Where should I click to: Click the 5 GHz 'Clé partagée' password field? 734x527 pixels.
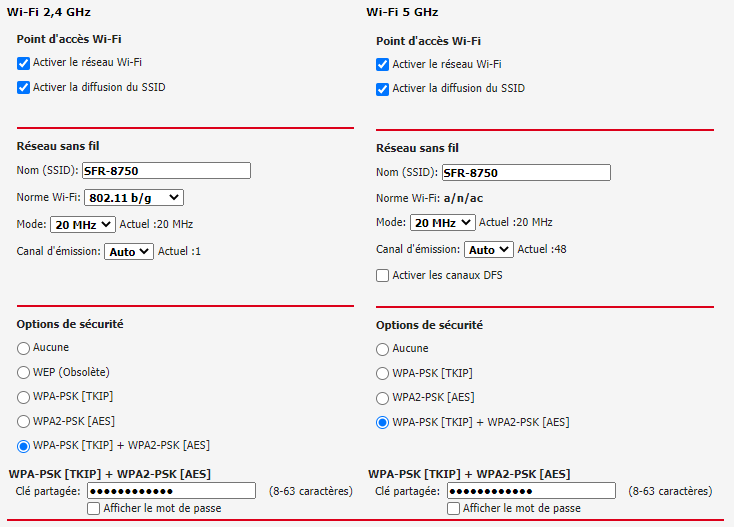coord(530,491)
